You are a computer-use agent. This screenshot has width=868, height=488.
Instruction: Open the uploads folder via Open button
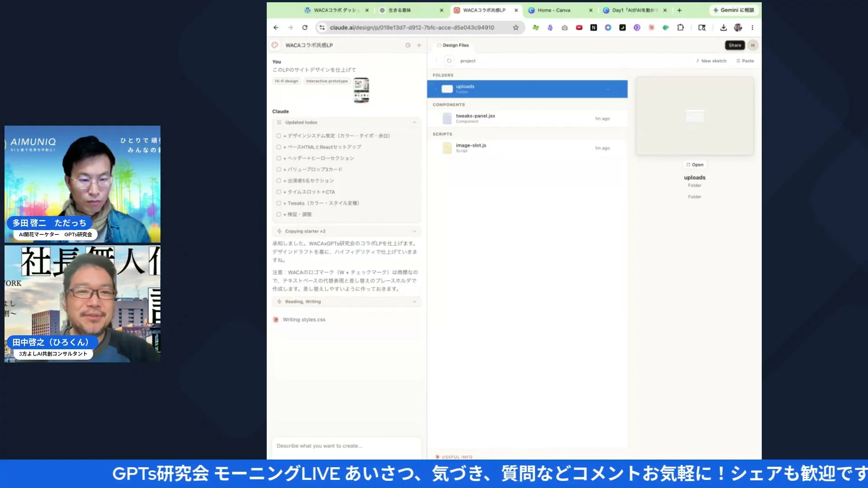(x=695, y=164)
